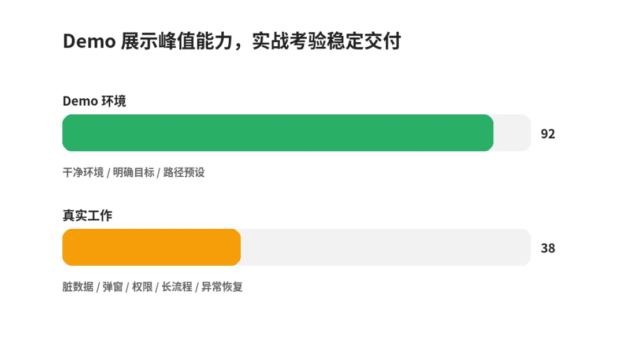Click the word Demo in the main title

click(89, 41)
